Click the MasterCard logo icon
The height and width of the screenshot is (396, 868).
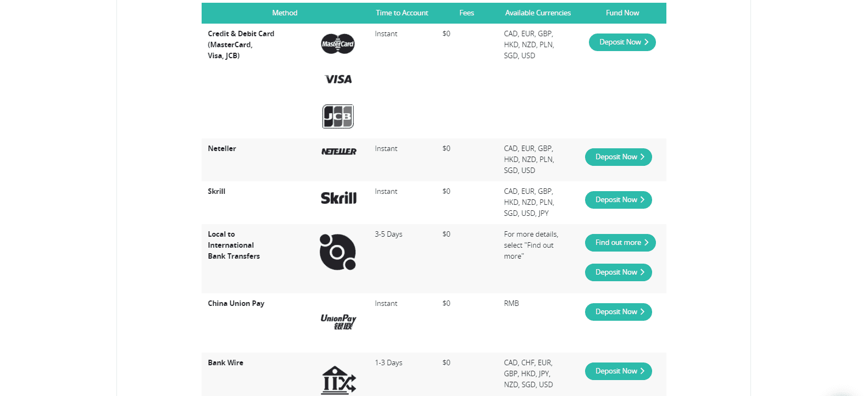[x=338, y=44]
